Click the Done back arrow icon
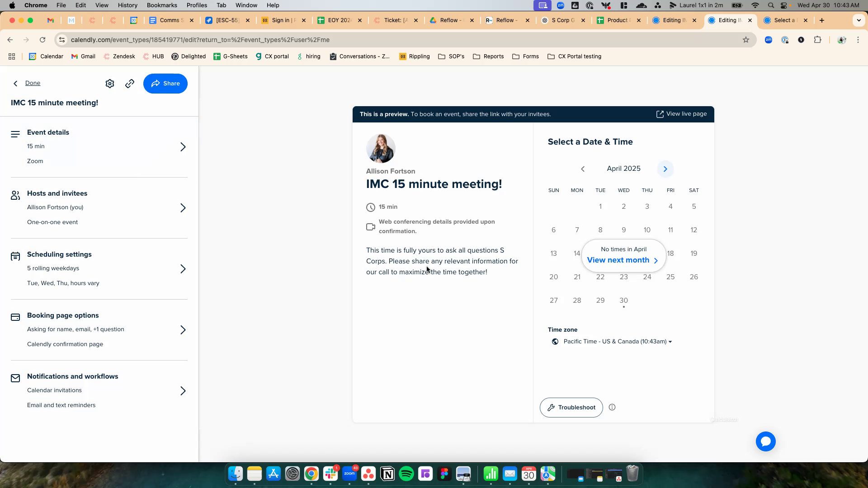This screenshot has width=868, height=488. (16, 83)
